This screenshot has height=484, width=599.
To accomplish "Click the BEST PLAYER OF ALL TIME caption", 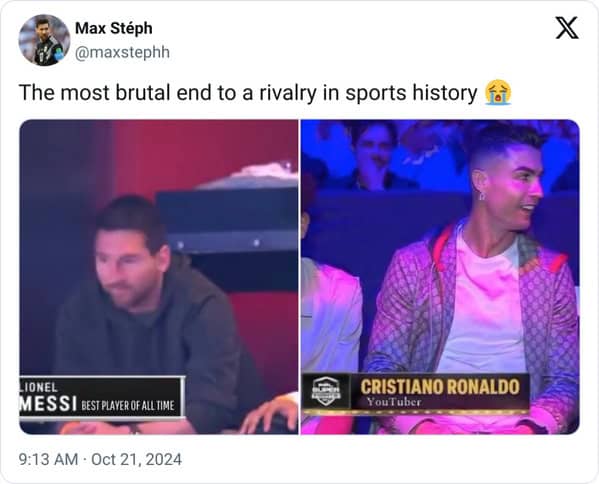I will (128, 405).
